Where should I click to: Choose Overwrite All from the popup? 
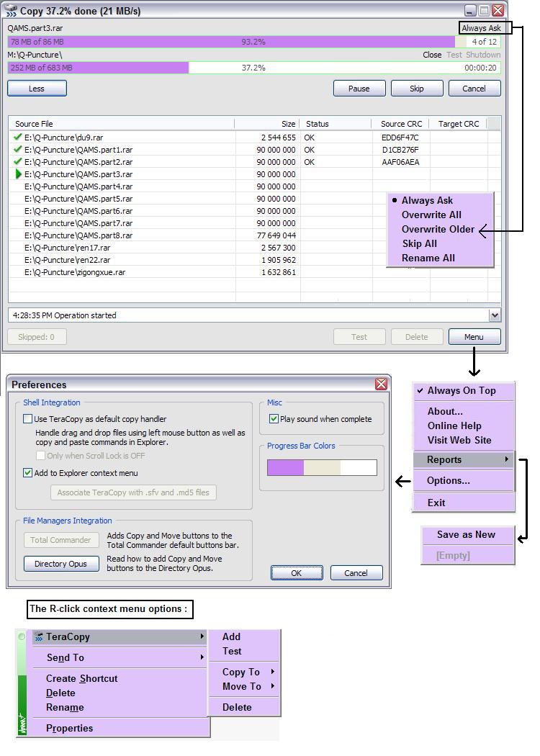click(x=431, y=215)
